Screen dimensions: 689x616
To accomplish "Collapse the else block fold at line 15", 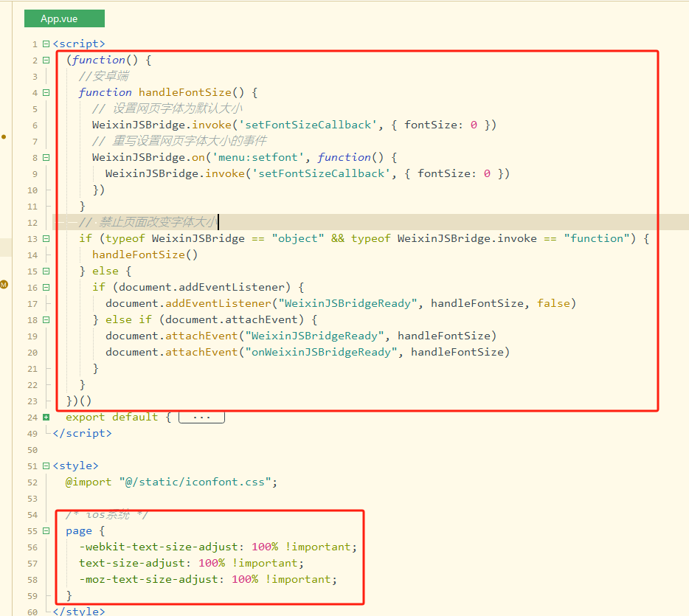I will coord(46,271).
